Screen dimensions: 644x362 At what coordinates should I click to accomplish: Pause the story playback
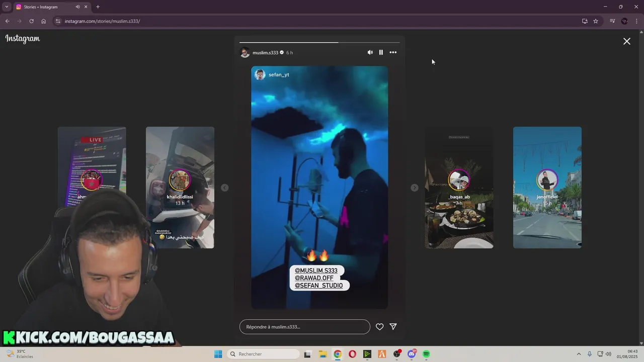pyautogui.click(x=381, y=52)
